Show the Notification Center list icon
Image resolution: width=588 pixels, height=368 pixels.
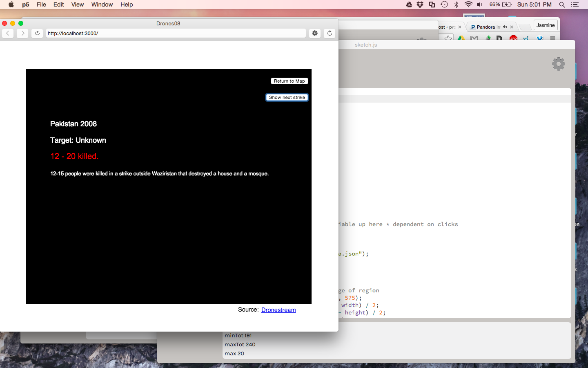click(x=575, y=4)
